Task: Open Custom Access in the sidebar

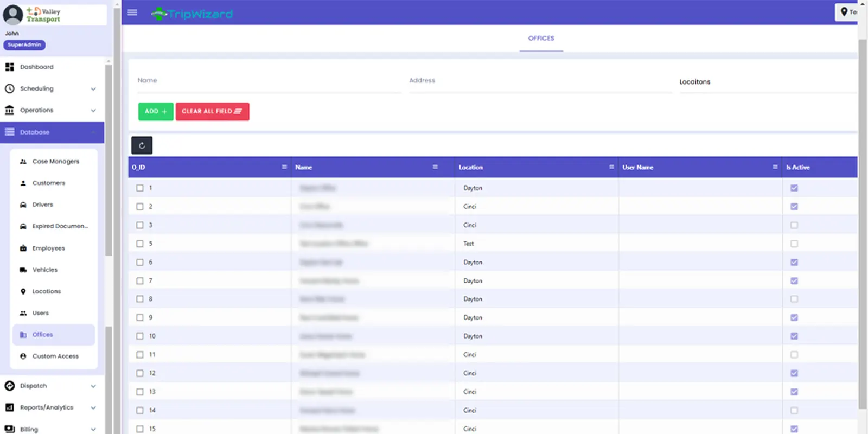Action: click(55, 356)
